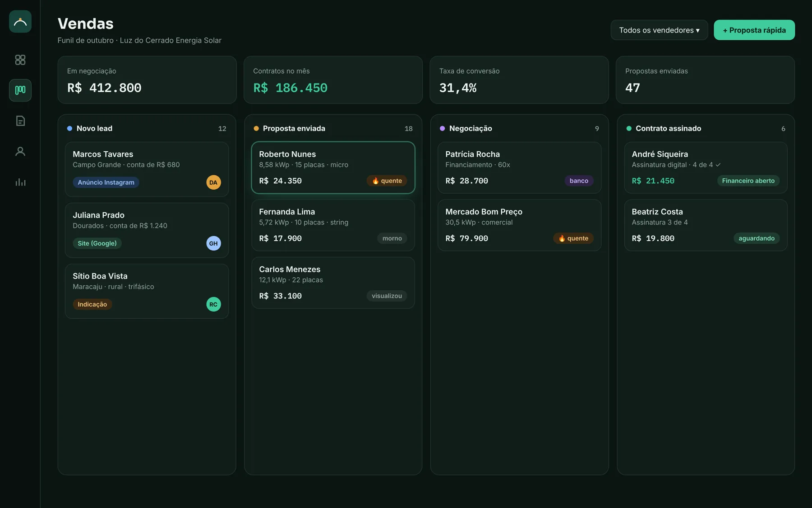Image resolution: width=812 pixels, height=508 pixels.
Task: Click the Taxa de conversão 31,4% card
Action: click(x=519, y=80)
